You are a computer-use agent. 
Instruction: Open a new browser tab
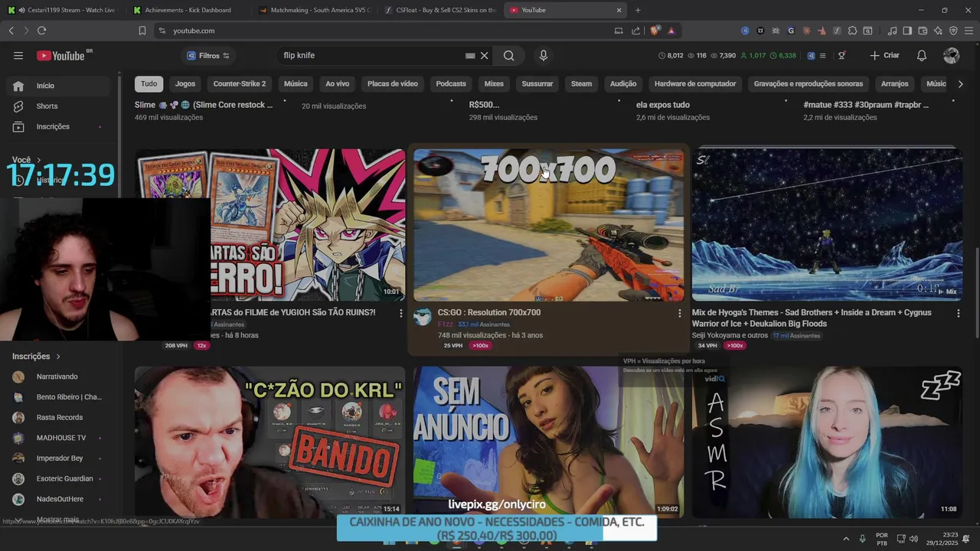(638, 10)
